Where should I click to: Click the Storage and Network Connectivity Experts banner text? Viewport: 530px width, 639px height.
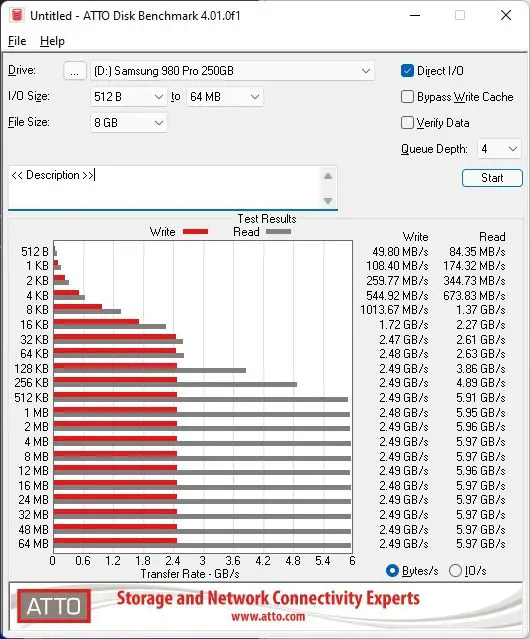point(268,598)
